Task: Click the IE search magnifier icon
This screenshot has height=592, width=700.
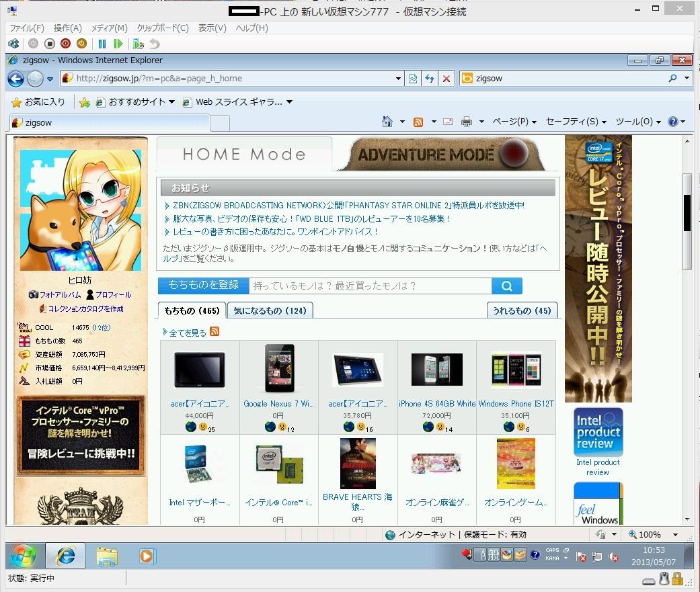Action: pos(672,79)
